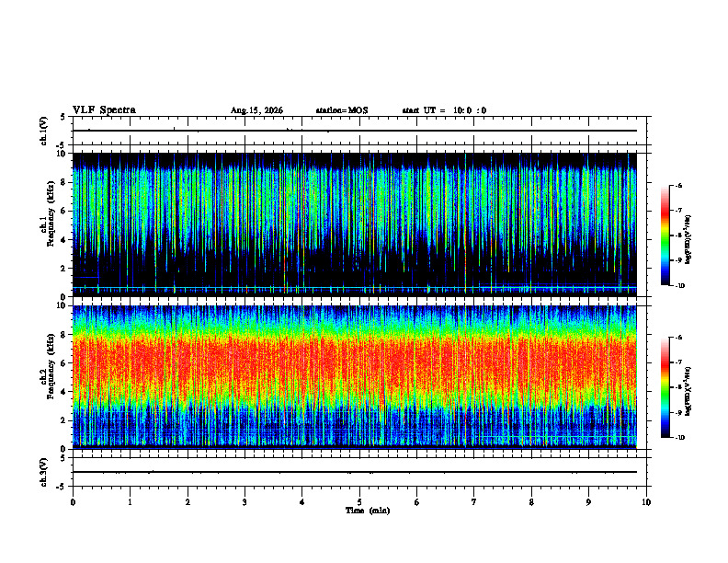Click the ch.2 PSD color bar
Viewport: 728px width, 563px height.
click(665, 387)
